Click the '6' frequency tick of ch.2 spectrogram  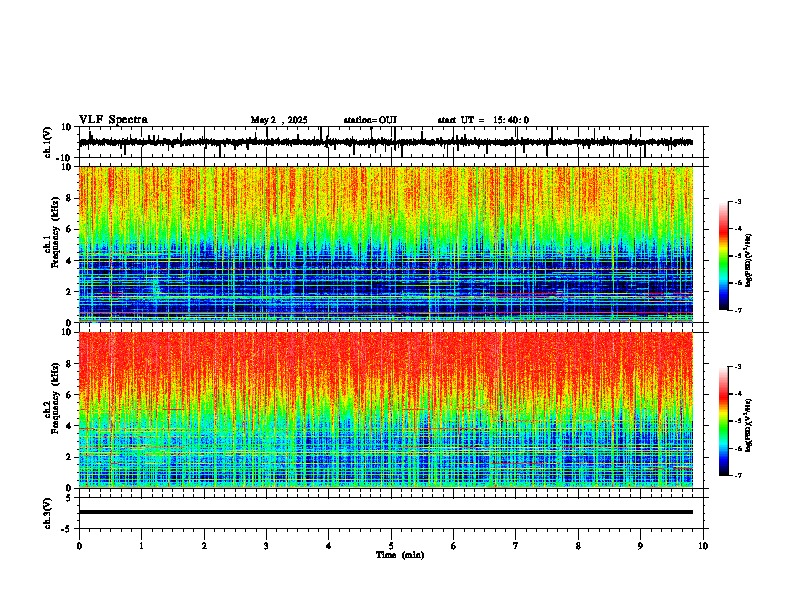coord(69,395)
